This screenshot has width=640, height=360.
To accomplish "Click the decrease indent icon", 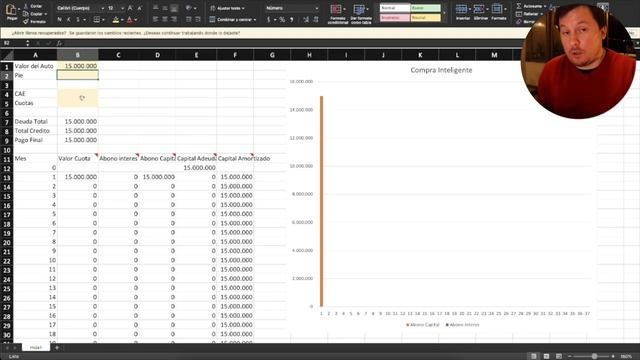I will tap(189, 20).
